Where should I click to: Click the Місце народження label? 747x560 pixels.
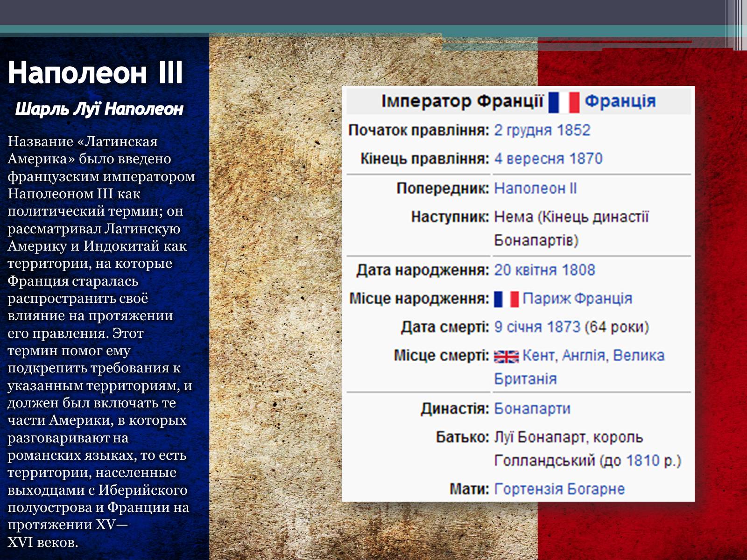tap(419, 299)
